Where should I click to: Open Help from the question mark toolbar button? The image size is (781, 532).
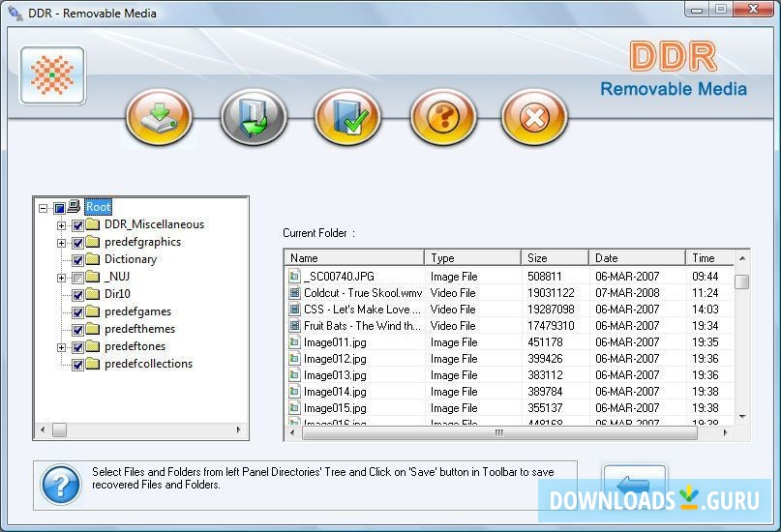[443, 117]
